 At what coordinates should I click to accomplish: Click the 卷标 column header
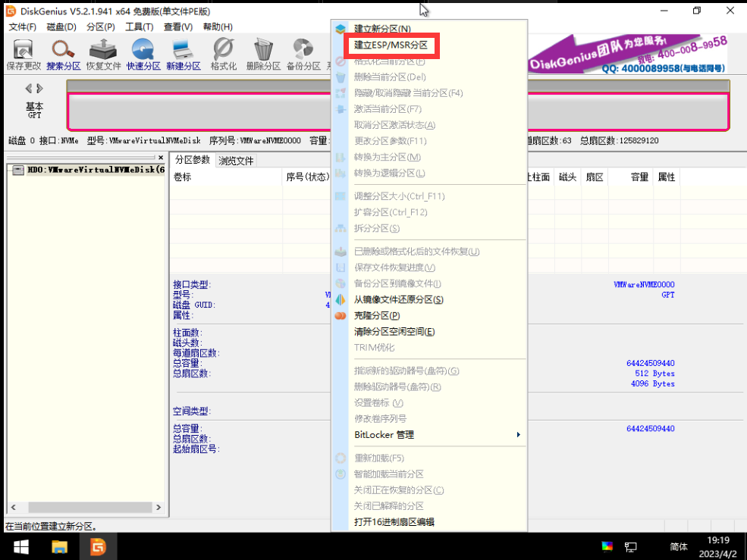[226, 177]
